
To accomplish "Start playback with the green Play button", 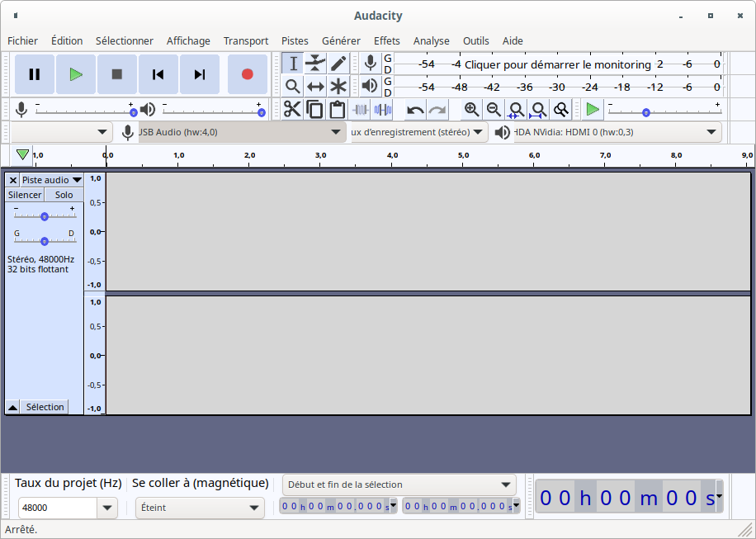I will tap(76, 74).
